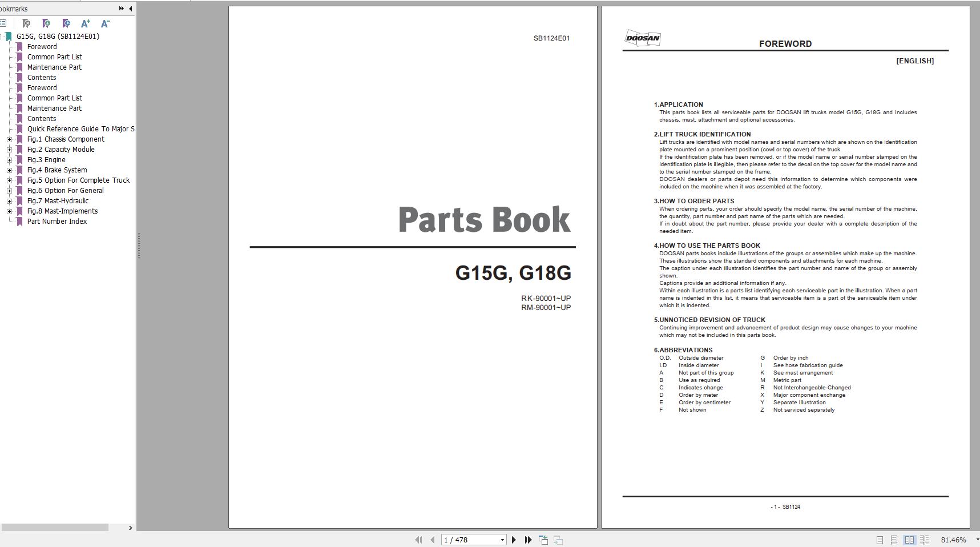This screenshot has width=980, height=547.
Task: Set bookmark destination icon
Action: [x=66, y=23]
